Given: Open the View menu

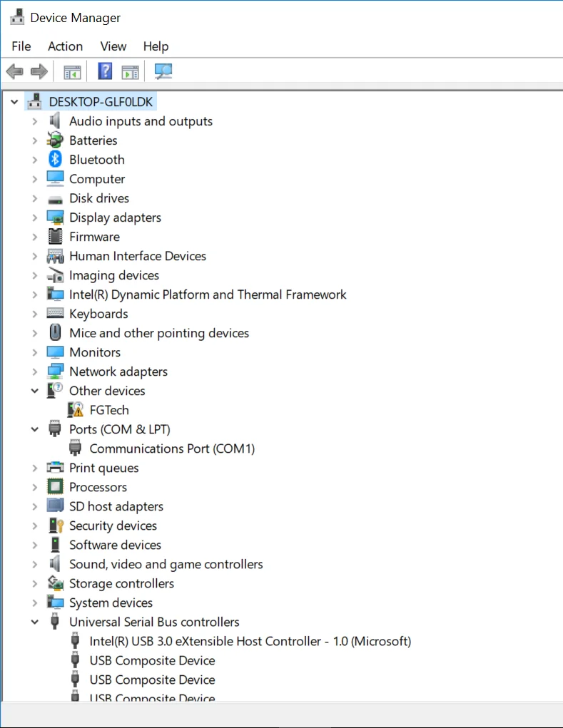Looking at the screenshot, I should (x=113, y=46).
